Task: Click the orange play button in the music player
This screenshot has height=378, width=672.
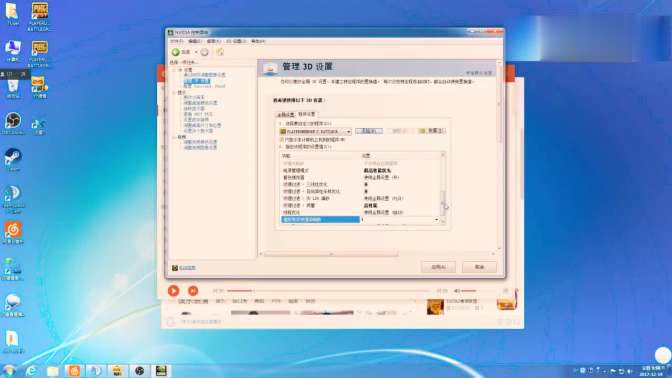Action: point(174,291)
